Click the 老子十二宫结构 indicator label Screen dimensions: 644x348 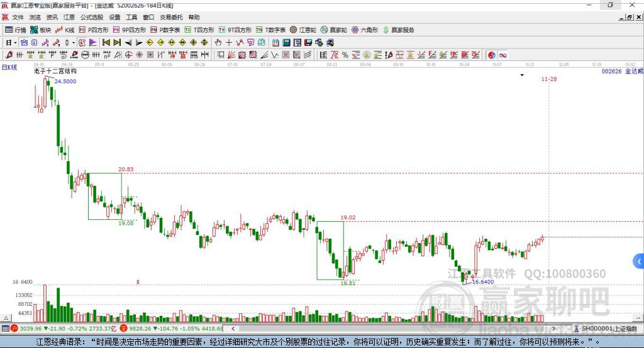(x=55, y=71)
